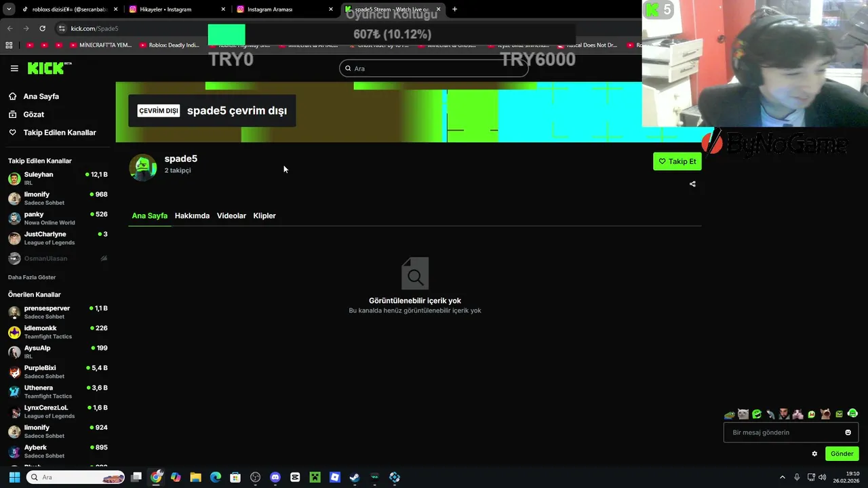
Task: Open File Explorer from the taskbar
Action: [195, 477]
